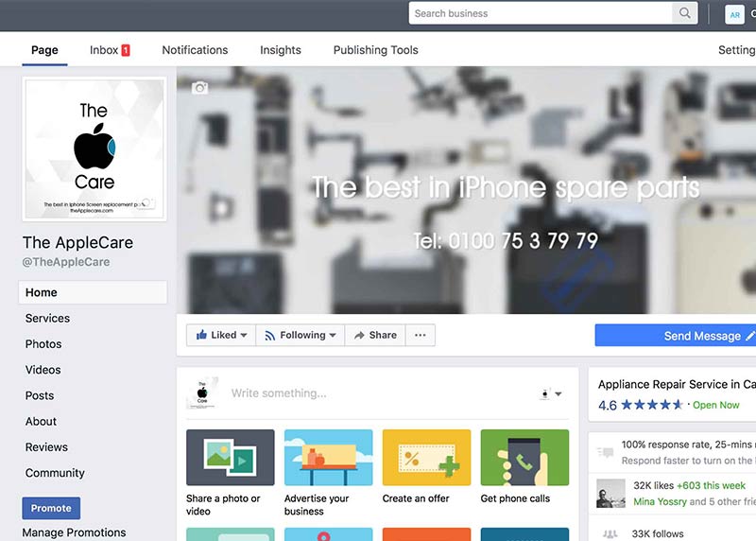Open the post-as identity selector dropdown
This screenshot has height=541, width=756.
coord(551,393)
